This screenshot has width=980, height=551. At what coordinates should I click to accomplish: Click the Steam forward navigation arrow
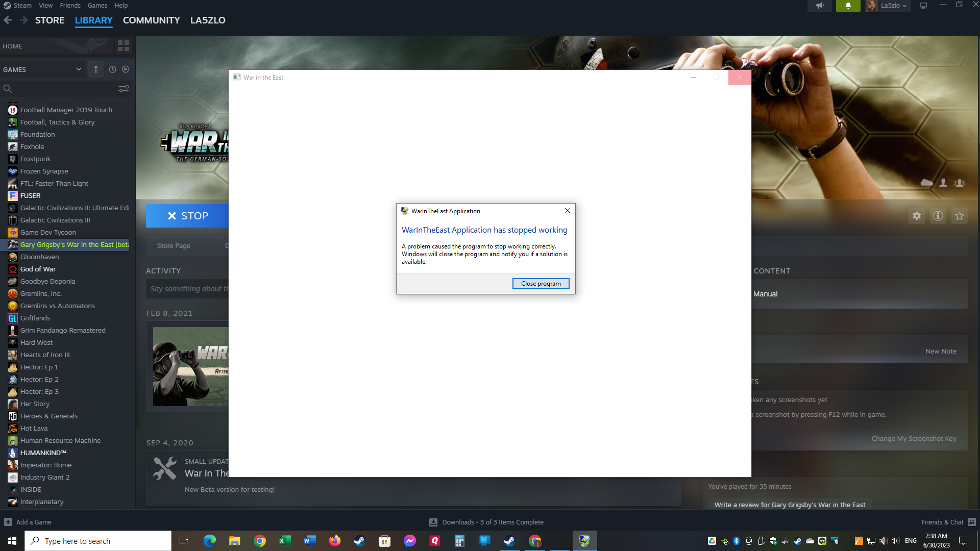click(x=23, y=20)
